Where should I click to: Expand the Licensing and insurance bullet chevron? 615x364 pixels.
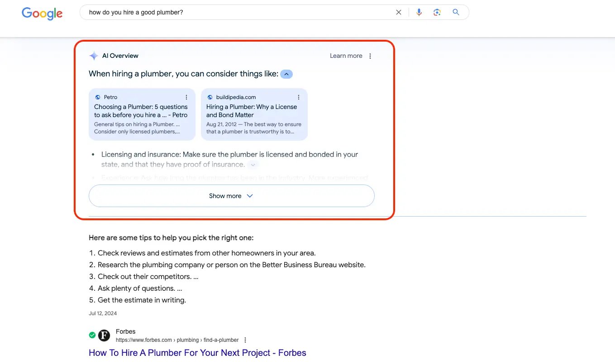click(x=253, y=165)
